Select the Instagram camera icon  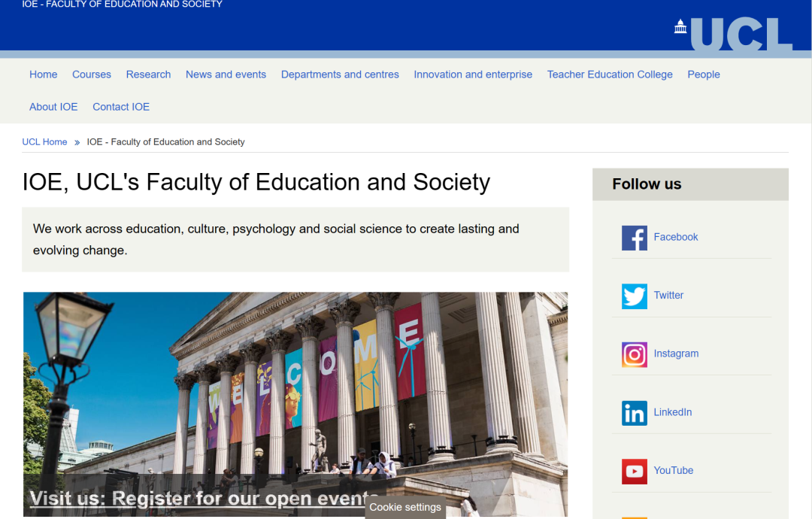634,354
